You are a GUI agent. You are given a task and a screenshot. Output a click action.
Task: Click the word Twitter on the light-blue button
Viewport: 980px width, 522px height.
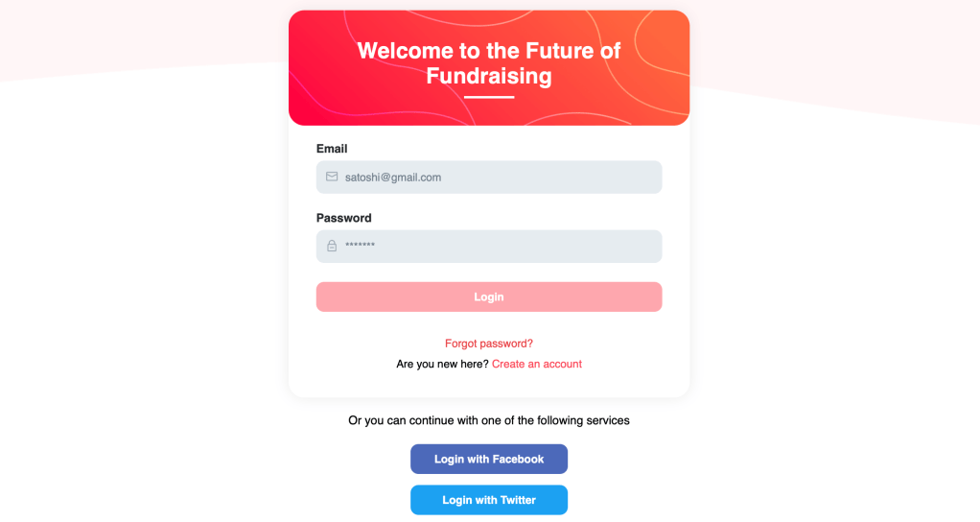point(518,500)
